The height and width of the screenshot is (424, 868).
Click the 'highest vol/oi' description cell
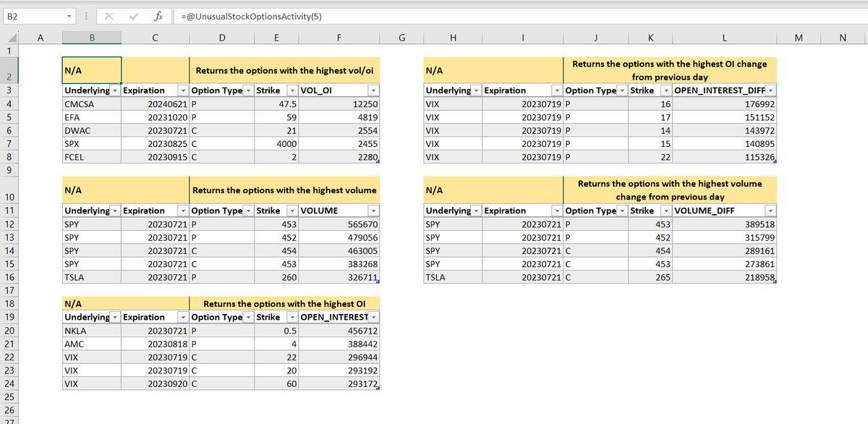[285, 70]
